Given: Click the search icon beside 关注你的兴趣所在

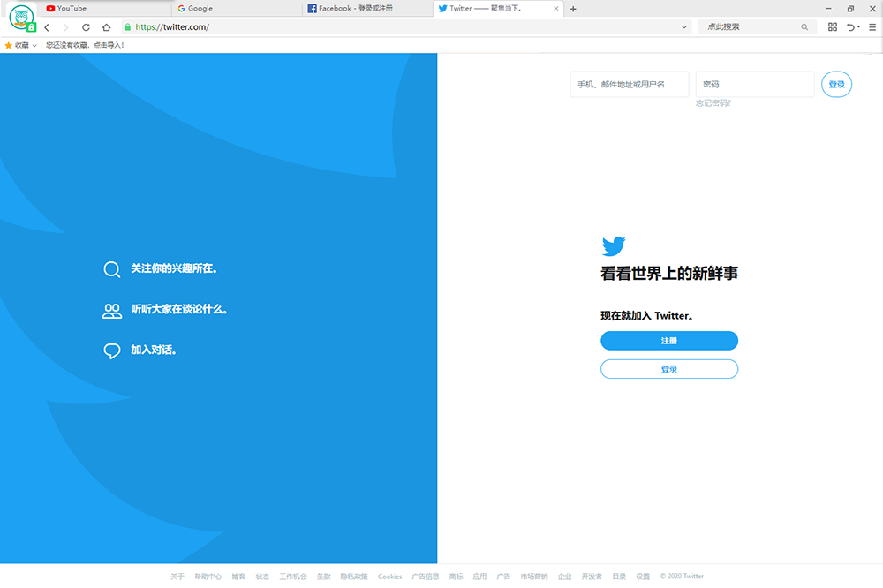Looking at the screenshot, I should [x=111, y=269].
